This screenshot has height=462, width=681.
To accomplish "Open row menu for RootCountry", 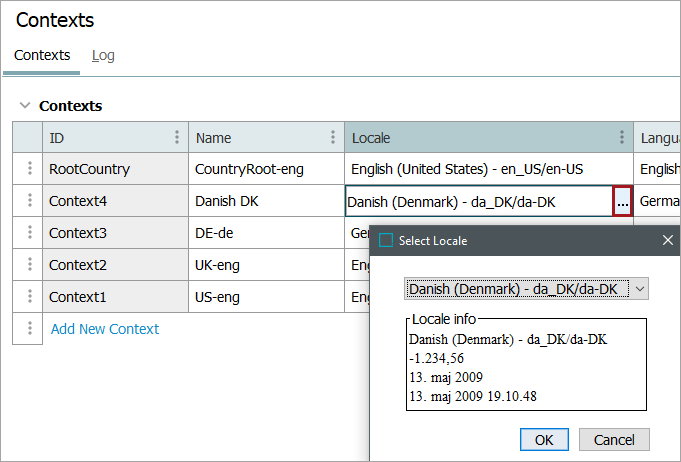I will click(x=28, y=169).
